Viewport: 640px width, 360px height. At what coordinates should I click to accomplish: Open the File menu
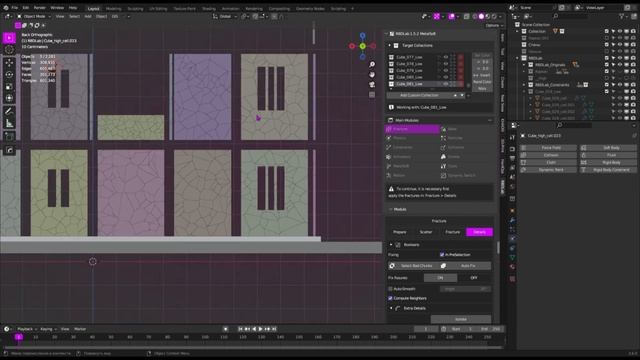[x=14, y=8]
